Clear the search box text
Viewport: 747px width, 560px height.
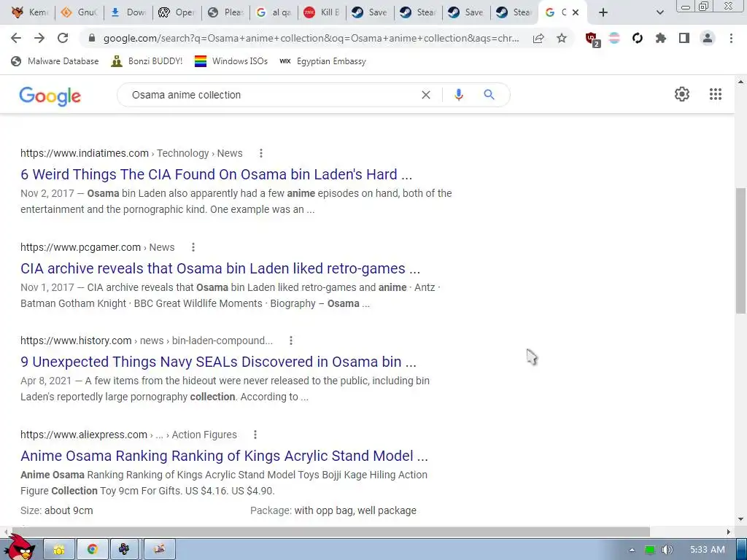[x=426, y=95]
